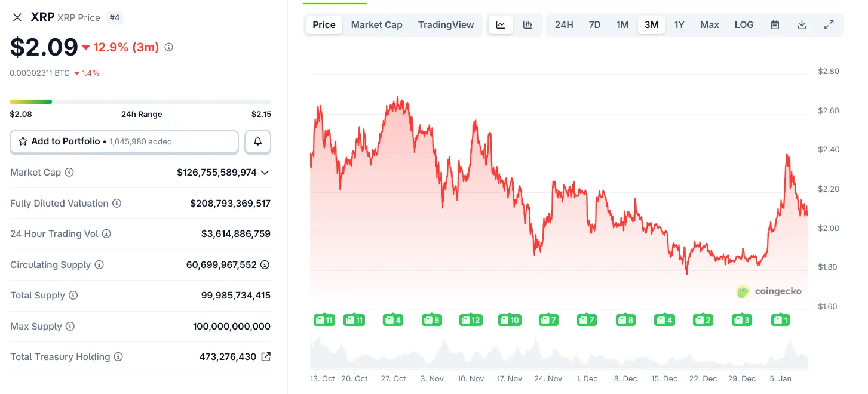The width and height of the screenshot is (868, 394).
Task: Click the 24H timeframe button
Action: click(564, 24)
